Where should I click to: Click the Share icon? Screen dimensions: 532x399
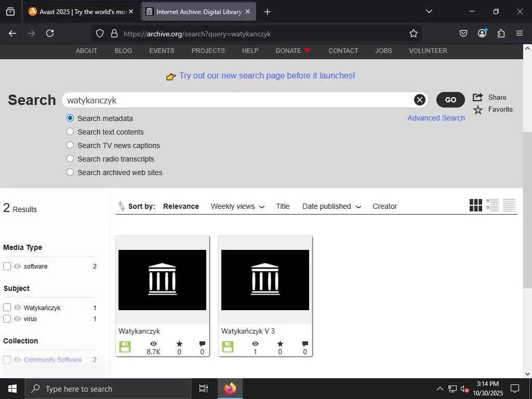(478, 97)
